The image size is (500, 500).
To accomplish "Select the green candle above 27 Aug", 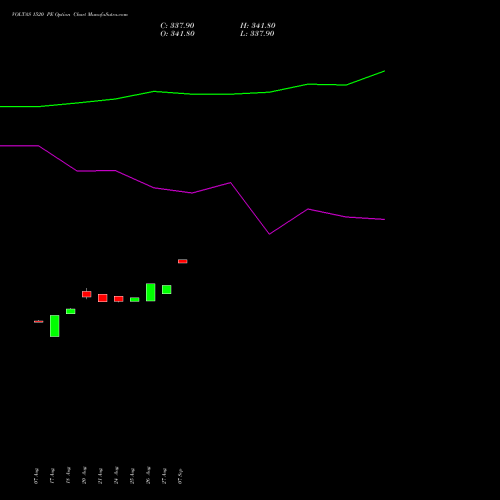I will pos(167,289).
